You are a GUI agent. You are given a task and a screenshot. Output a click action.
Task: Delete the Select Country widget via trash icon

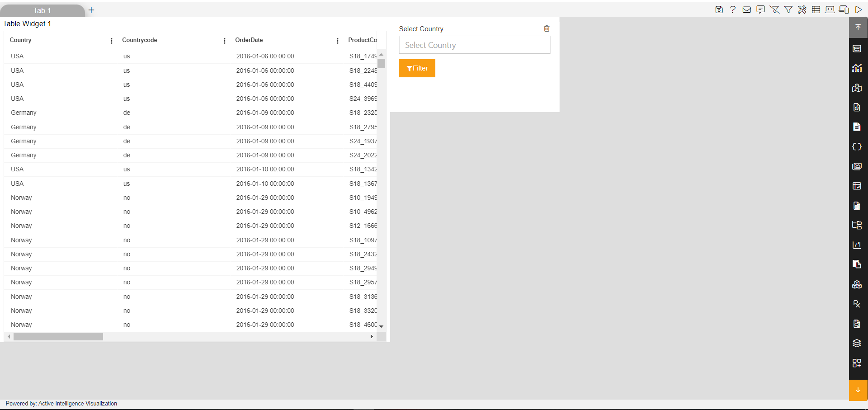[547, 28]
